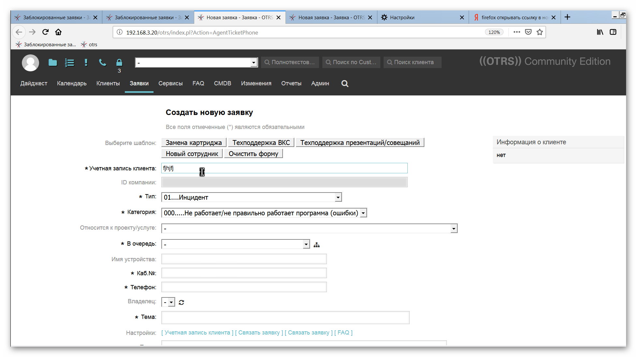644x357 pixels.
Task: Toggle the Firefox sidebar icon
Action: [x=613, y=32]
